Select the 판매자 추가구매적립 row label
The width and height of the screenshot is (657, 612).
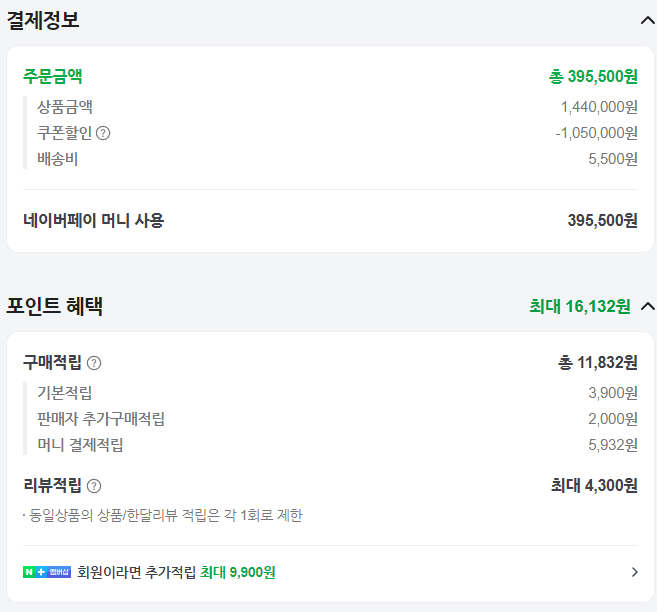101,419
